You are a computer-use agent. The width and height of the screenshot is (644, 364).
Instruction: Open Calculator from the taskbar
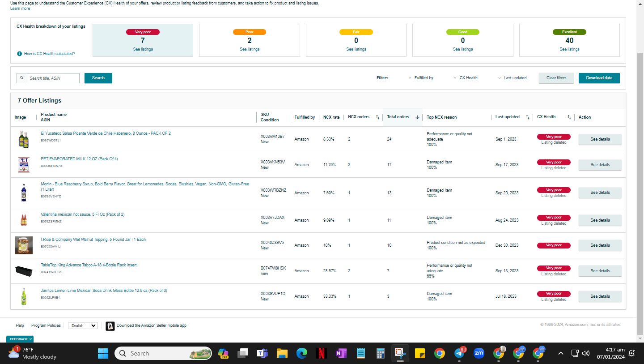(381, 353)
